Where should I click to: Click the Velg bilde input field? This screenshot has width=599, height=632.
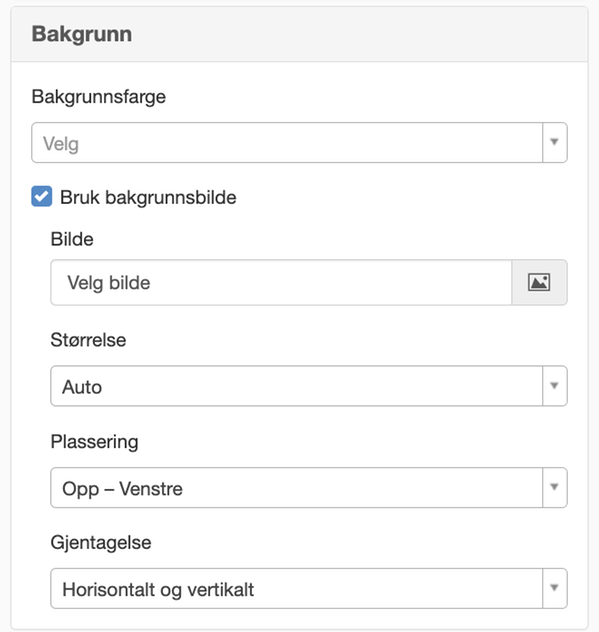(281, 283)
